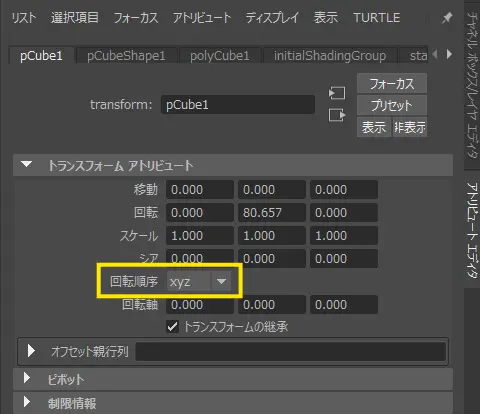Click the 回転軸 Z value field

point(344,305)
